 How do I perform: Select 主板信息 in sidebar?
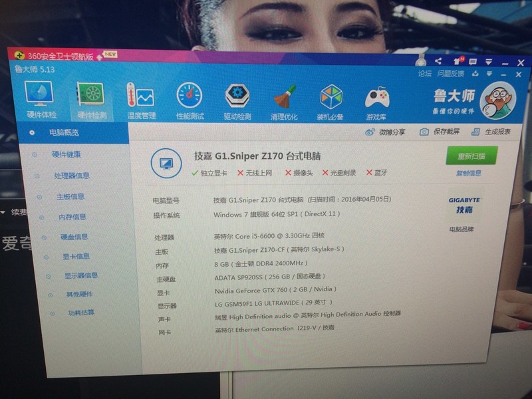tap(70, 196)
